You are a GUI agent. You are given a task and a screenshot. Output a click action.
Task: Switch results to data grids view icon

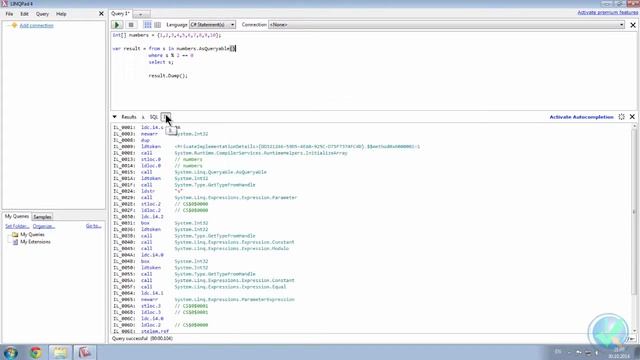[x=158, y=25]
